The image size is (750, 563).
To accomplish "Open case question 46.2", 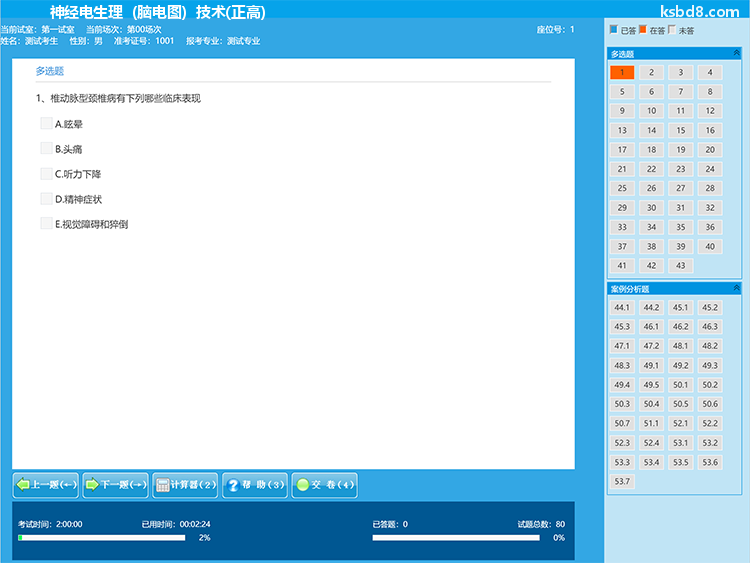I will [681, 327].
